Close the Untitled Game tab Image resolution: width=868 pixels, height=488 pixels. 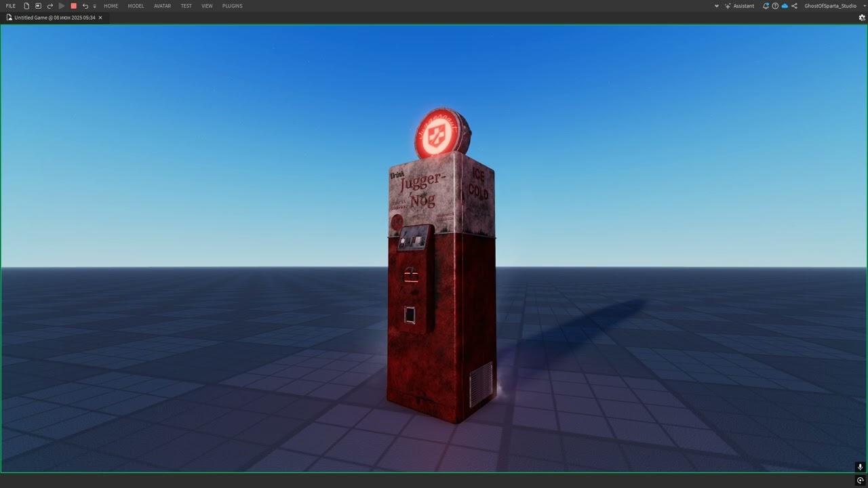(x=100, y=18)
